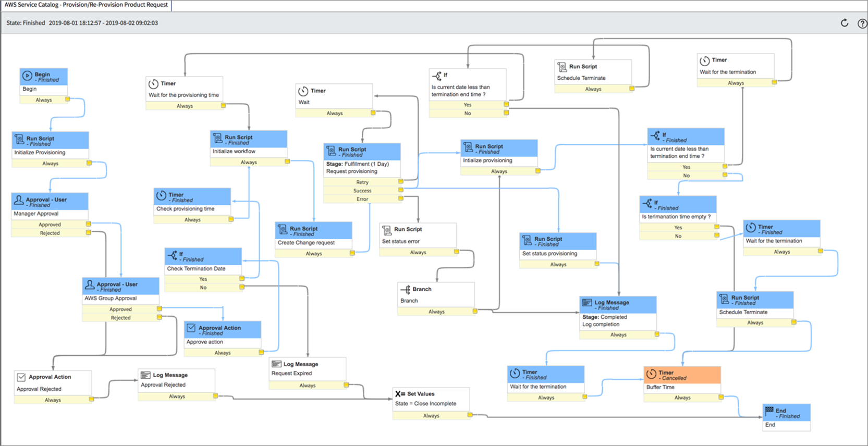Select the user icon on Manager Approval node
The image size is (868, 446).
(19, 201)
